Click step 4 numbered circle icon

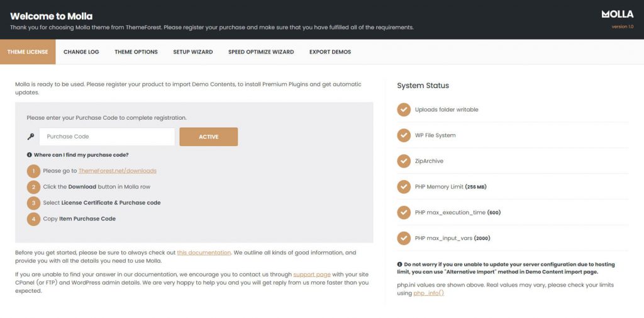coord(33,219)
